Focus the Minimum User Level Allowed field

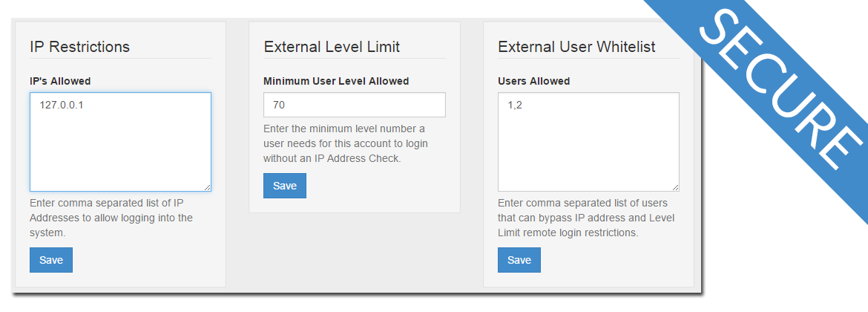click(355, 105)
